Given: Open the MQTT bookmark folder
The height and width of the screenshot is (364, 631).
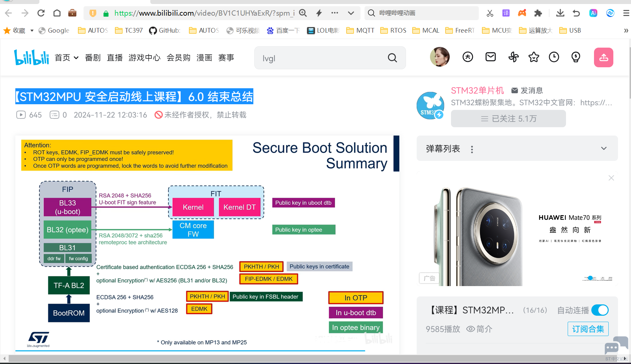Looking at the screenshot, I should point(360,30).
